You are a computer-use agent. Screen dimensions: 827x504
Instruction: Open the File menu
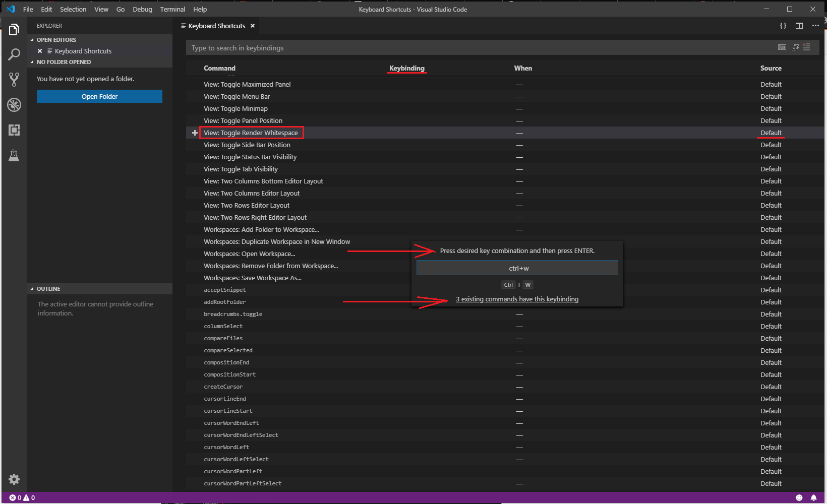tap(28, 9)
